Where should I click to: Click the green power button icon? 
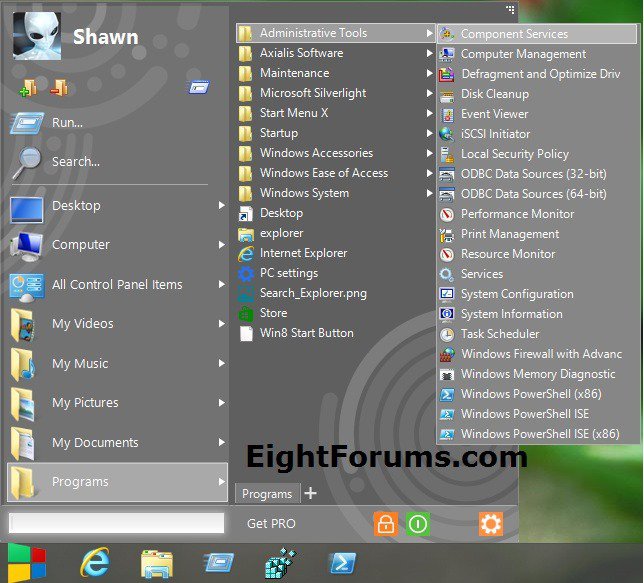point(418,524)
